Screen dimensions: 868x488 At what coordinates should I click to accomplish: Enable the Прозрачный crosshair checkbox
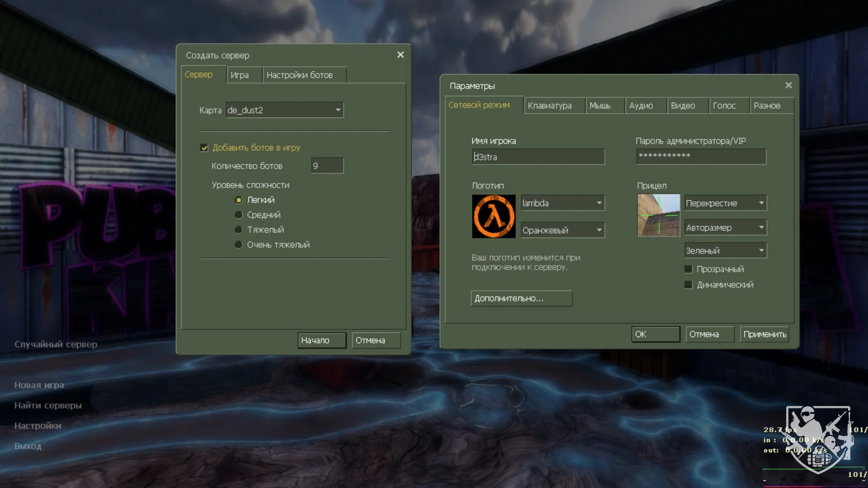tap(688, 269)
